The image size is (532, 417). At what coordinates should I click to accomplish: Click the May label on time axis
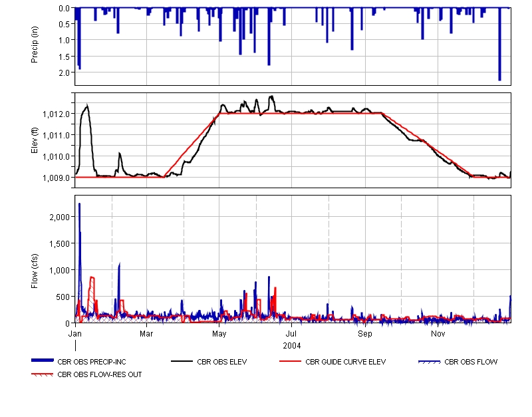[219, 334]
